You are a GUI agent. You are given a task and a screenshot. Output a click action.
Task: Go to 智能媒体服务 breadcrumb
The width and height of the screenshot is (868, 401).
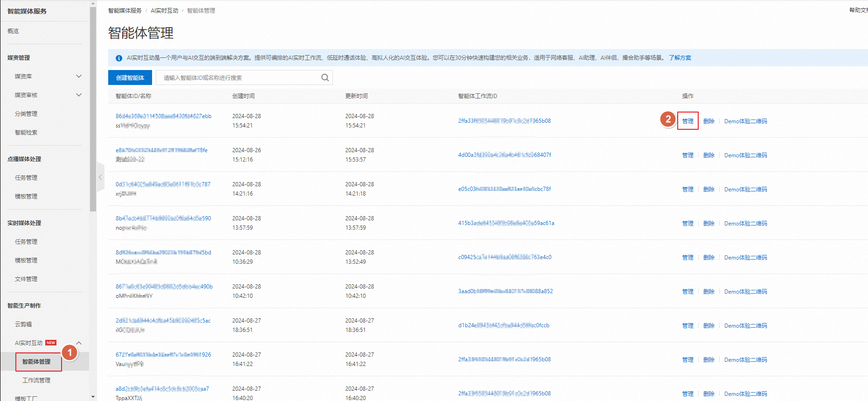(125, 10)
